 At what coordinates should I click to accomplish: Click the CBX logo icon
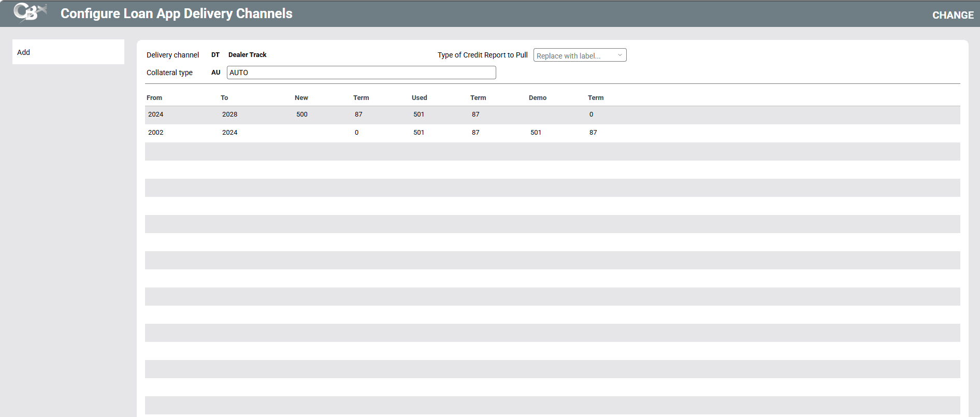[x=30, y=12]
